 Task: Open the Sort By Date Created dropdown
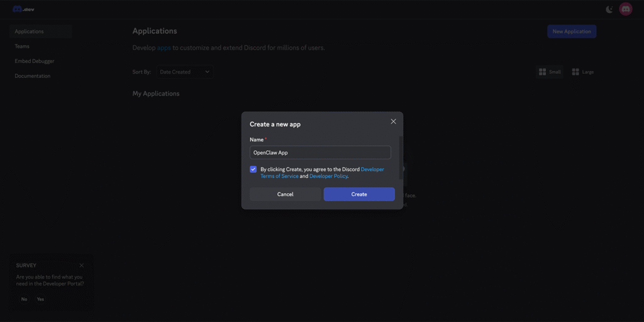[184, 72]
